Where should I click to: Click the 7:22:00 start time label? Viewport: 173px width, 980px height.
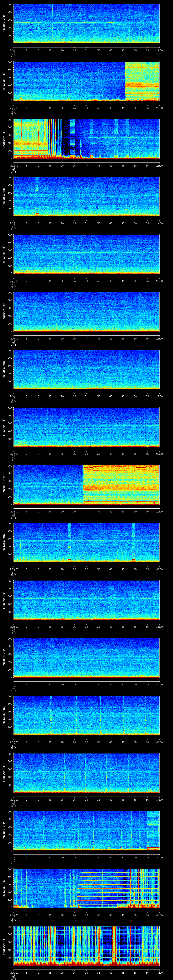point(14,166)
